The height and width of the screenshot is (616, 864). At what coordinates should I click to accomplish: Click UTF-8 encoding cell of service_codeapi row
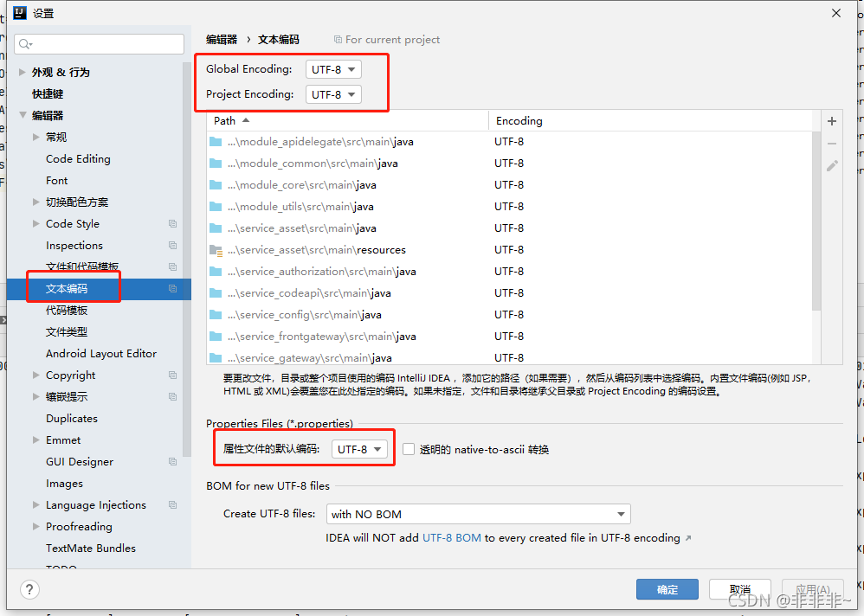click(x=509, y=293)
